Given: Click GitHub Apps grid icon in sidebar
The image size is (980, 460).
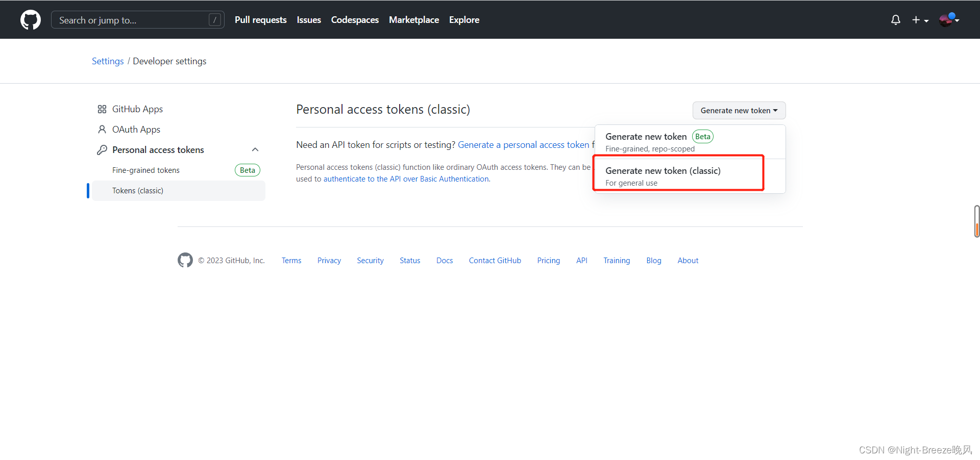Looking at the screenshot, I should coord(102,109).
